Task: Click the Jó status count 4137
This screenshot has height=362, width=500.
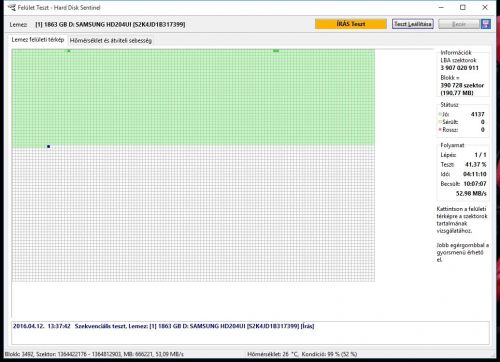Action: coord(477,114)
